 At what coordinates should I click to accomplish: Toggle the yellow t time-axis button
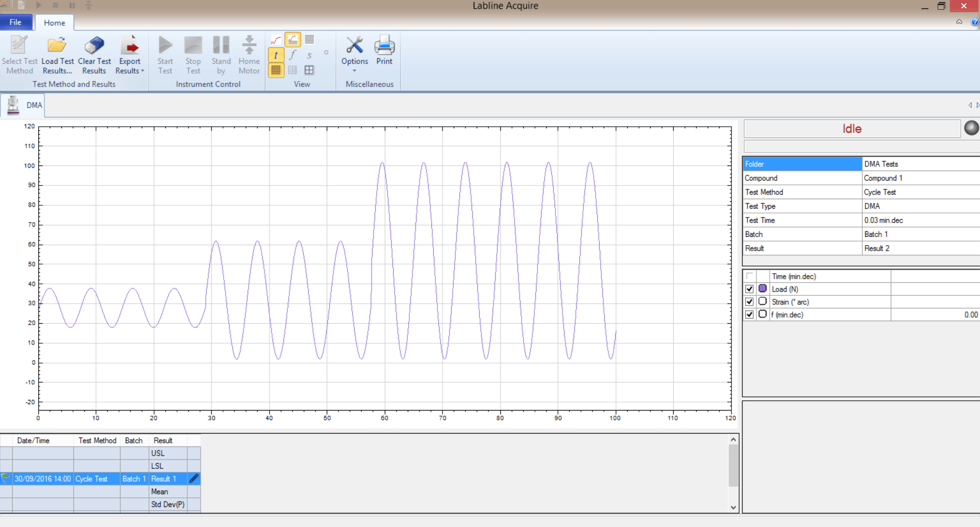pyautogui.click(x=276, y=55)
